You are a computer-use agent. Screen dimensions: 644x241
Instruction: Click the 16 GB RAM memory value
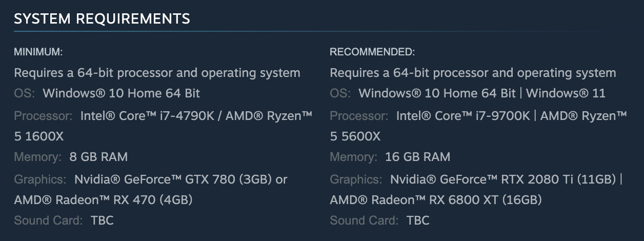417,157
